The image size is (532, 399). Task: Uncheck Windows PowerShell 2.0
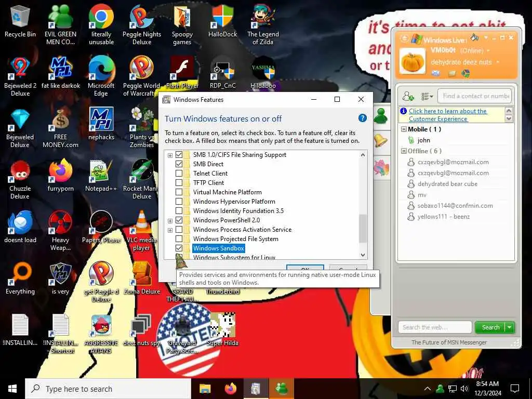pyautogui.click(x=179, y=220)
